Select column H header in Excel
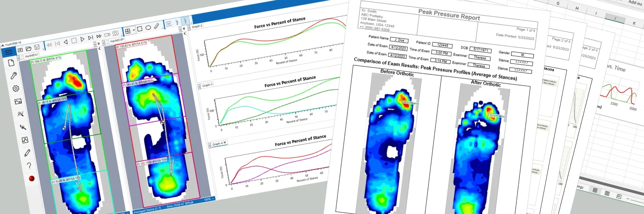The image size is (644, 214). tap(577, 8)
